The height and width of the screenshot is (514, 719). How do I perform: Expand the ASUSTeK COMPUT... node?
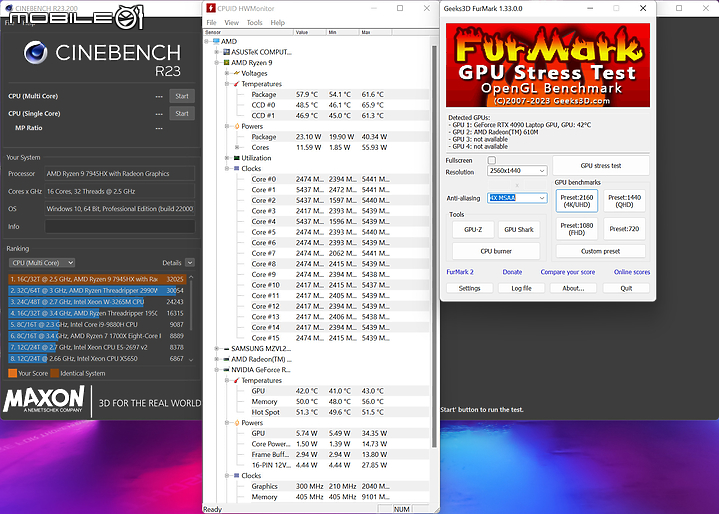click(x=217, y=52)
